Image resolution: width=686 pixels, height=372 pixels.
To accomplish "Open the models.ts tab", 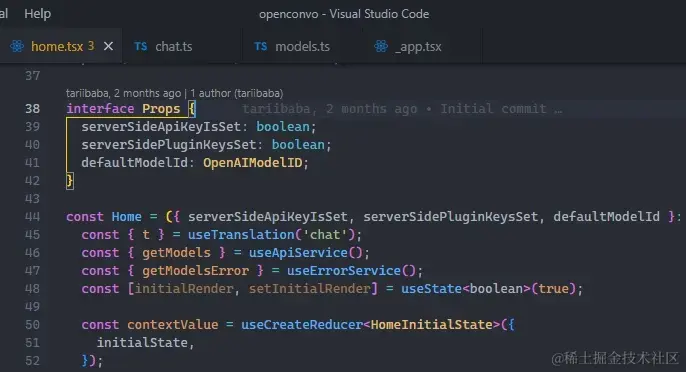I will 302,46.
